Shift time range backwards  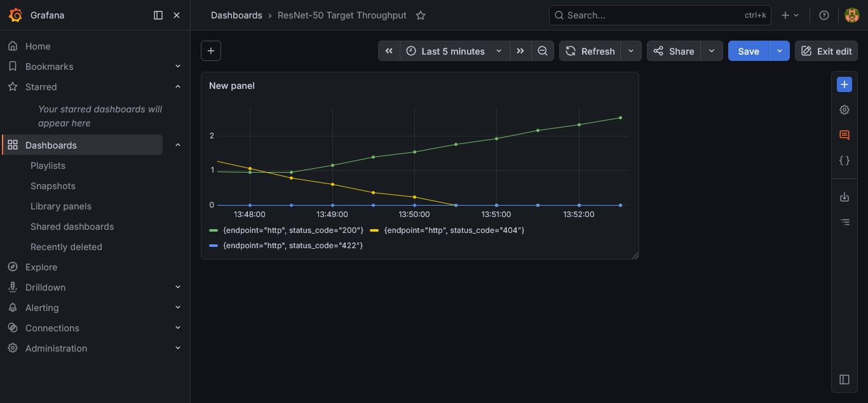(389, 51)
